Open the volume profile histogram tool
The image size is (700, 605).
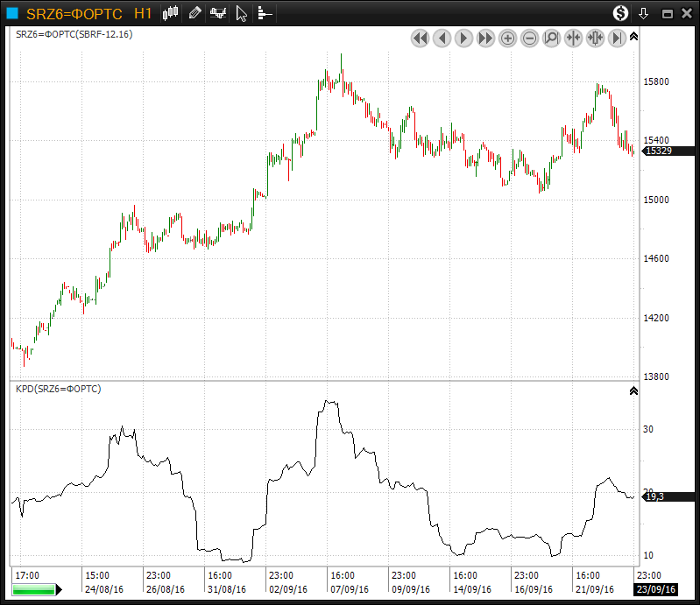click(x=265, y=14)
